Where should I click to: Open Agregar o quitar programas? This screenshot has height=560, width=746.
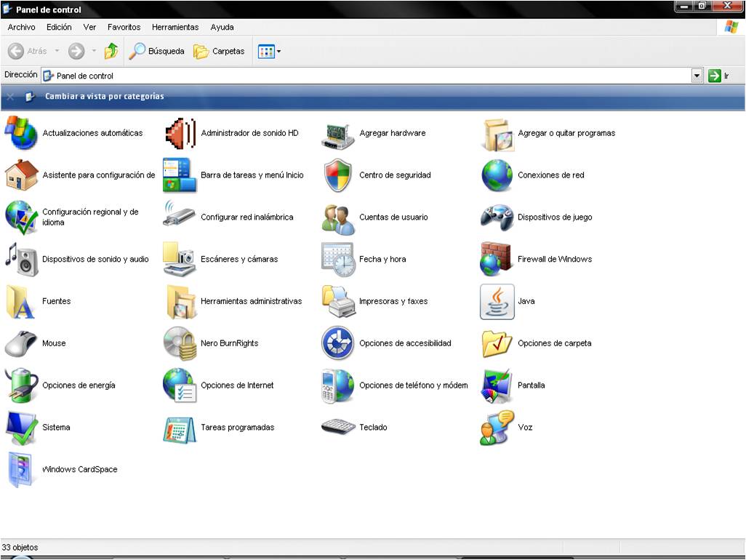point(498,134)
